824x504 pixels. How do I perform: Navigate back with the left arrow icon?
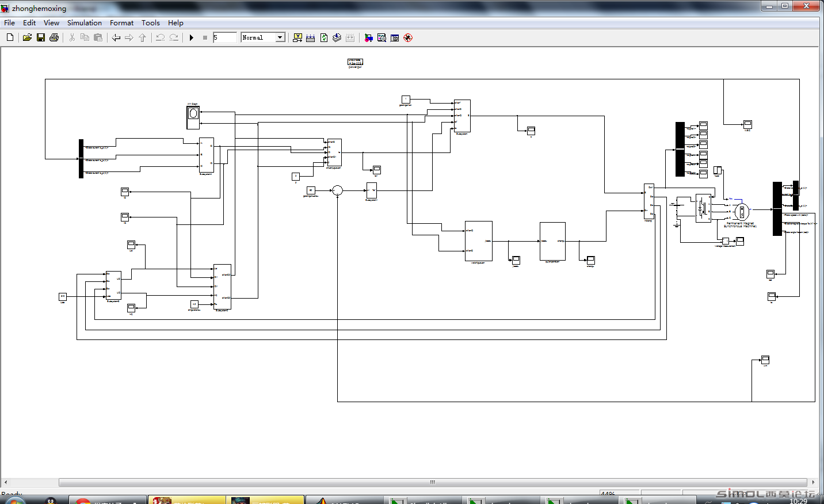click(x=116, y=37)
